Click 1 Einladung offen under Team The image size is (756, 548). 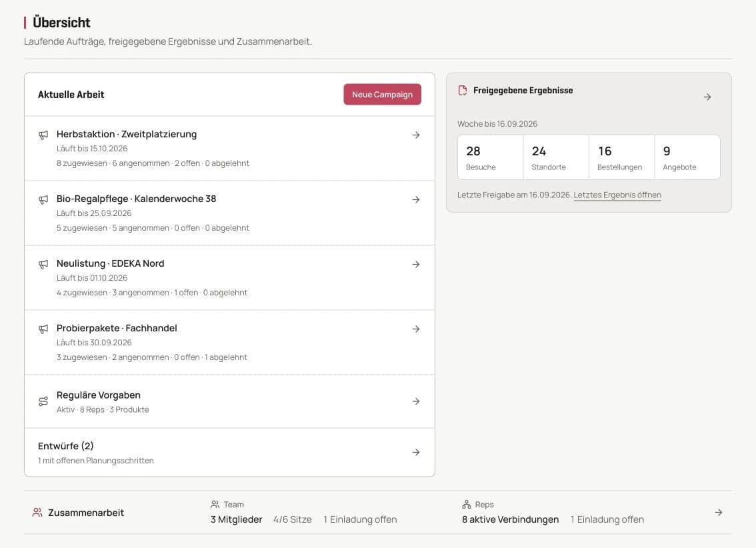pyautogui.click(x=360, y=519)
